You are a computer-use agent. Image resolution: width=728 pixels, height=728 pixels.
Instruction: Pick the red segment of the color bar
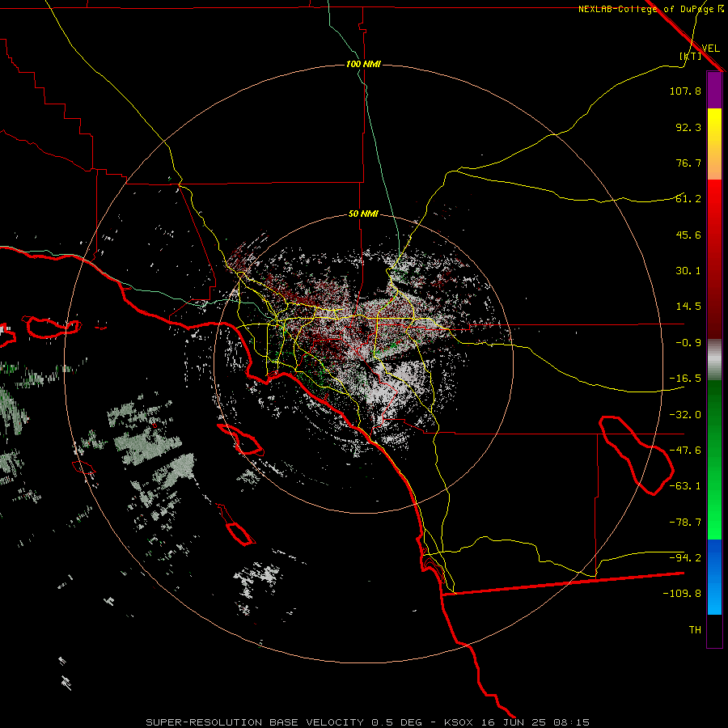pos(714,259)
